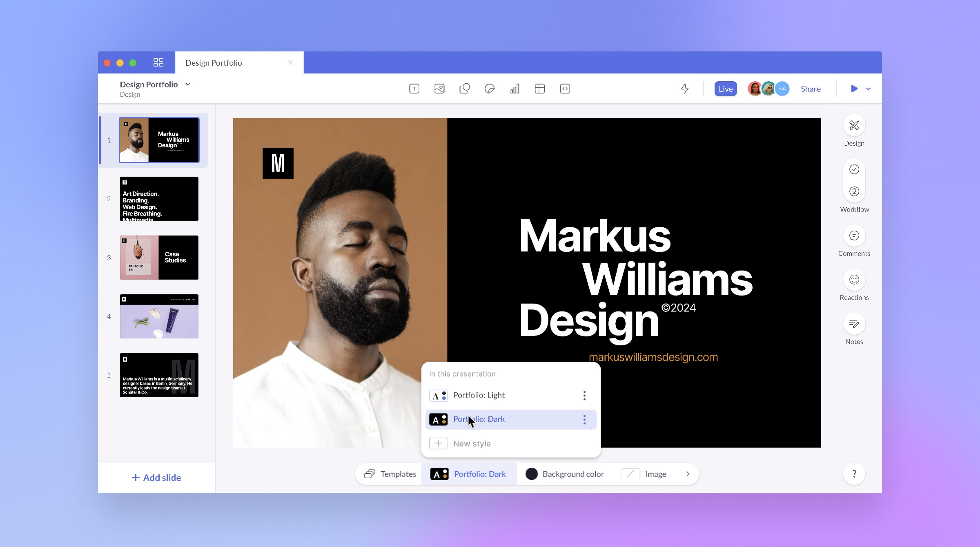Click the present/play button to start slideshow
980x547 pixels.
pyautogui.click(x=854, y=88)
